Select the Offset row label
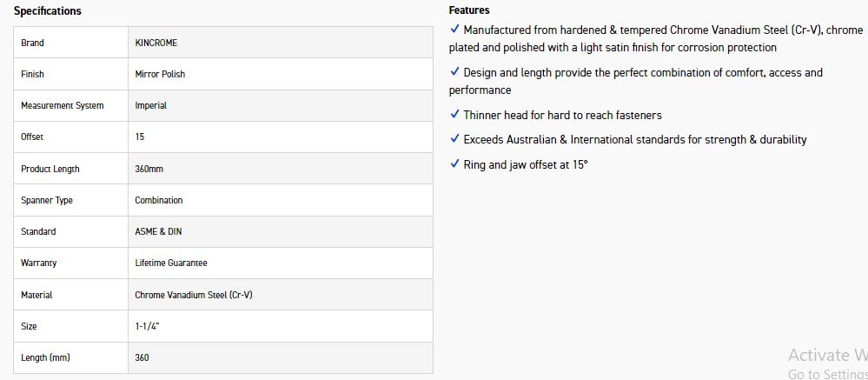Viewport: 868px width, 380px height. click(32, 137)
